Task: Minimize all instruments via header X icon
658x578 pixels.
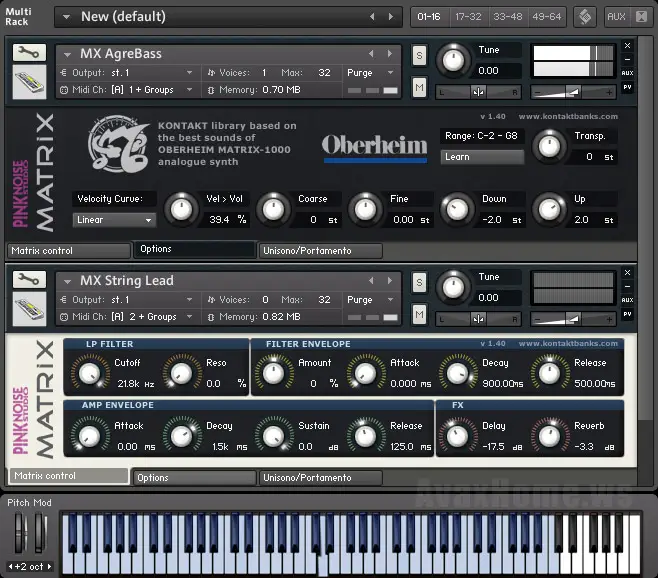Action: pos(641,17)
